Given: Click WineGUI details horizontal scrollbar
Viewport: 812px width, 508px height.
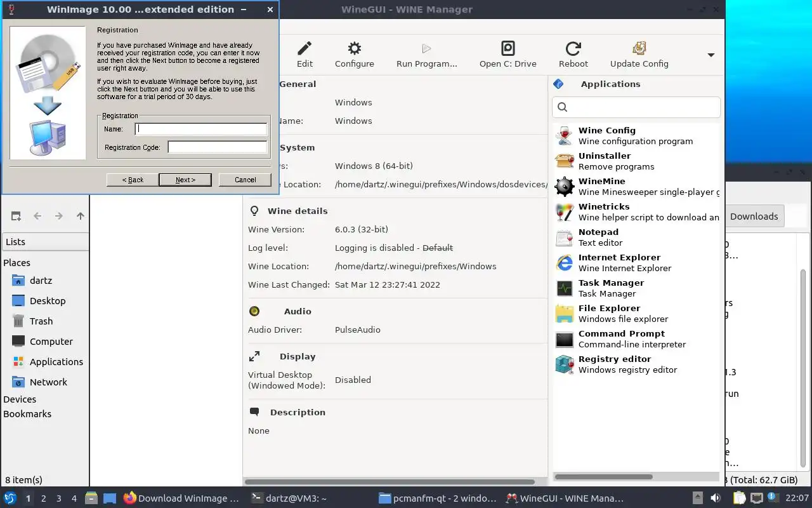Looking at the screenshot, I should click(x=390, y=482).
